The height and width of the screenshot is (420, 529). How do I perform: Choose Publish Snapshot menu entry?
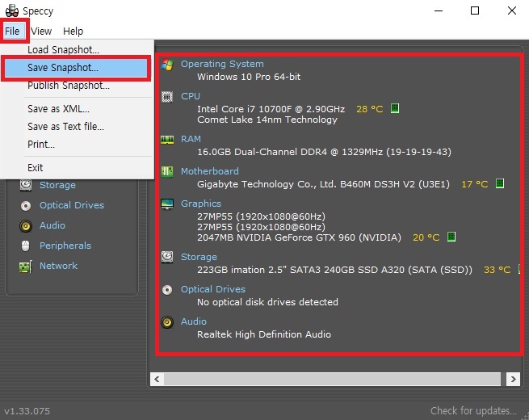click(x=77, y=86)
